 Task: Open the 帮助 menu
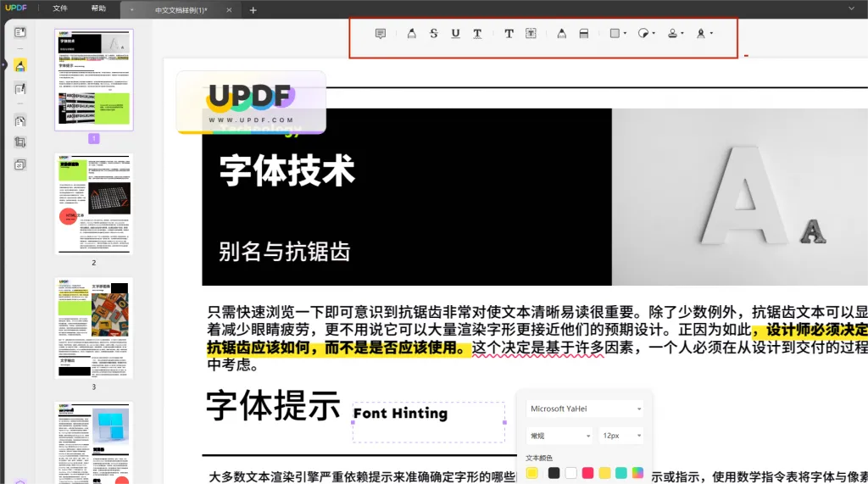coord(98,8)
